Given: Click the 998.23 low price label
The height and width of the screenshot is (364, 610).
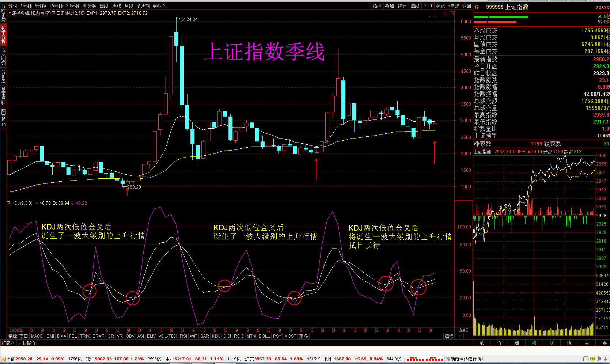Looking at the screenshot, I should coord(134,187).
